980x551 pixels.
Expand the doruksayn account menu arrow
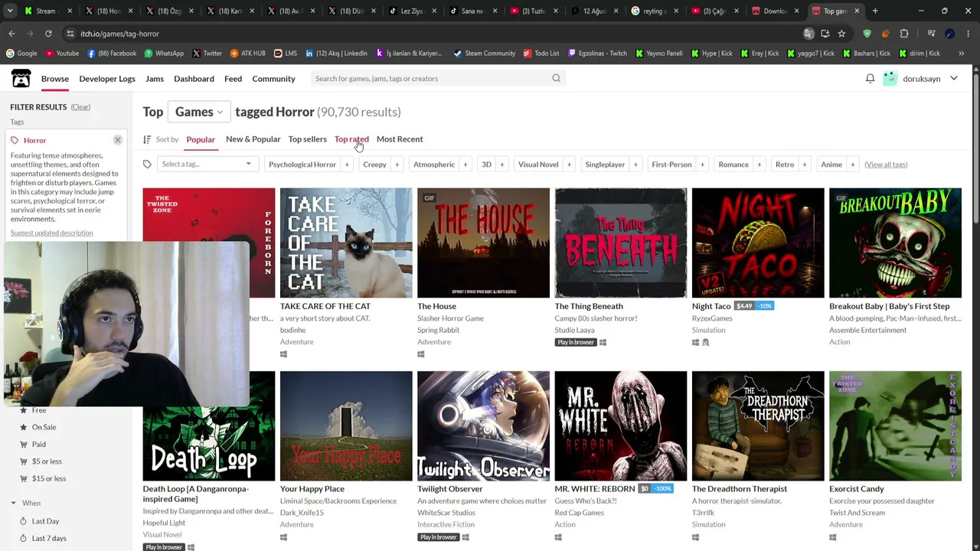coord(954,78)
